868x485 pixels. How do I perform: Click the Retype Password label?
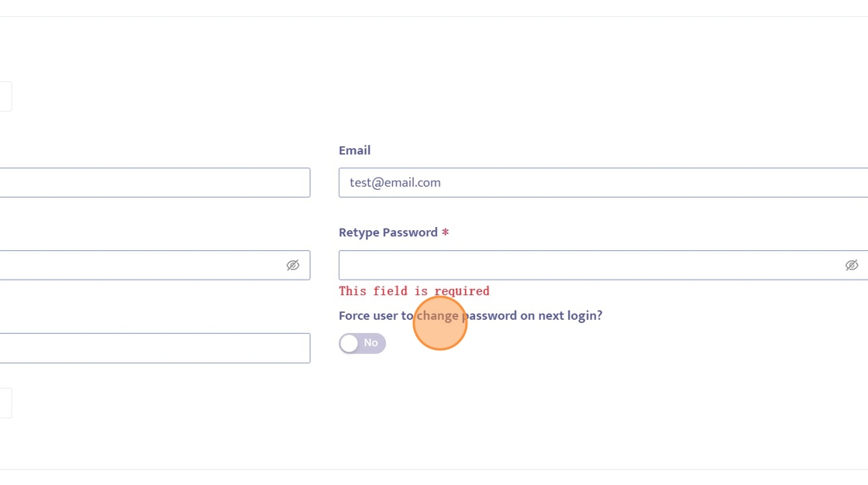(387, 232)
